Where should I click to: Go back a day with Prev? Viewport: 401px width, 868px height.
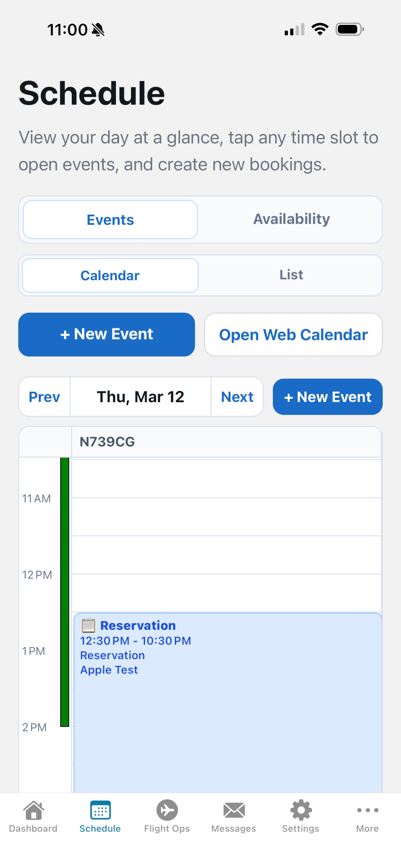tap(44, 397)
